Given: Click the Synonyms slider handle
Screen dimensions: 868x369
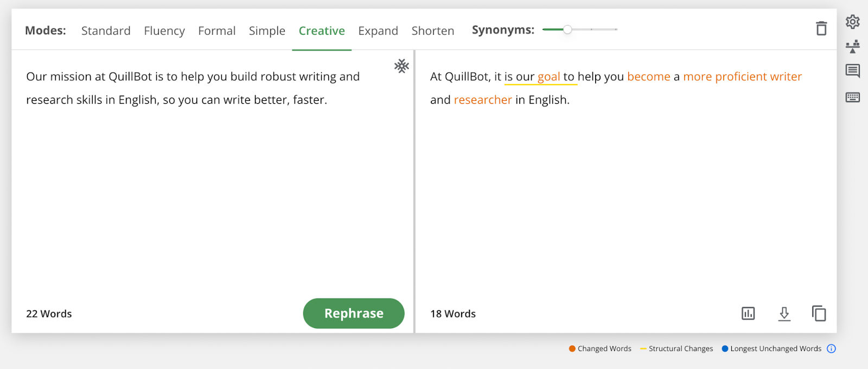Looking at the screenshot, I should (x=567, y=29).
